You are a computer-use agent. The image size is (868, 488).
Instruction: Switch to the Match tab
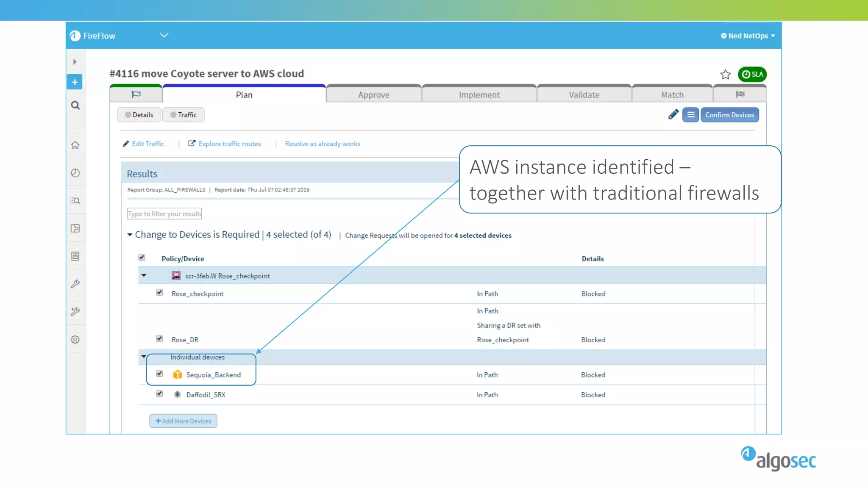tap(672, 94)
